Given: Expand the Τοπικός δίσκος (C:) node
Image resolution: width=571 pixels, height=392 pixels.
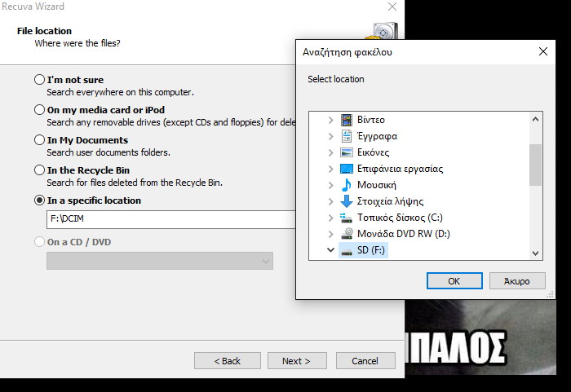Looking at the screenshot, I should 330,218.
